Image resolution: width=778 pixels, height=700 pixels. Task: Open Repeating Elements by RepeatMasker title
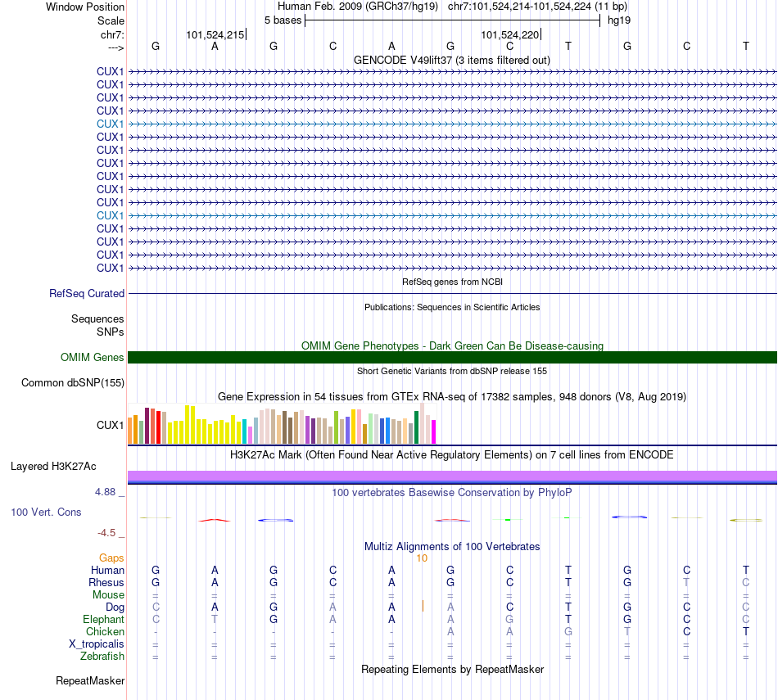pyautogui.click(x=452, y=669)
